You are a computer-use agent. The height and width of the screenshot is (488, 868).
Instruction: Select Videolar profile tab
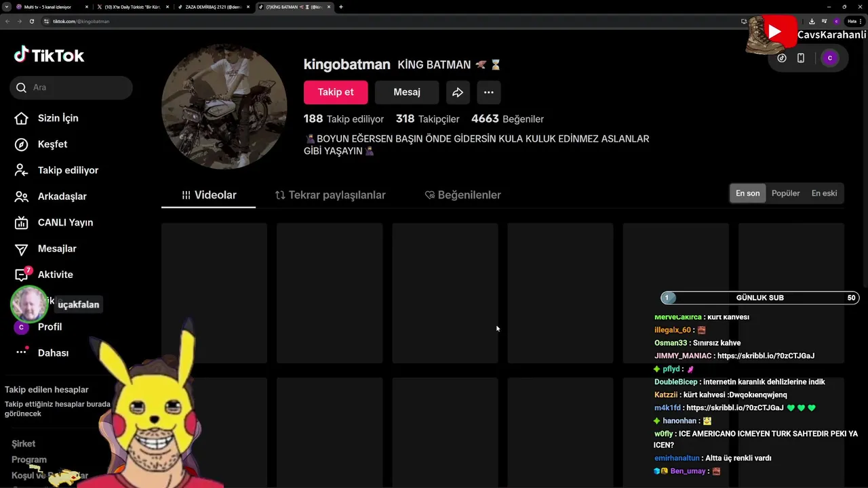point(209,195)
